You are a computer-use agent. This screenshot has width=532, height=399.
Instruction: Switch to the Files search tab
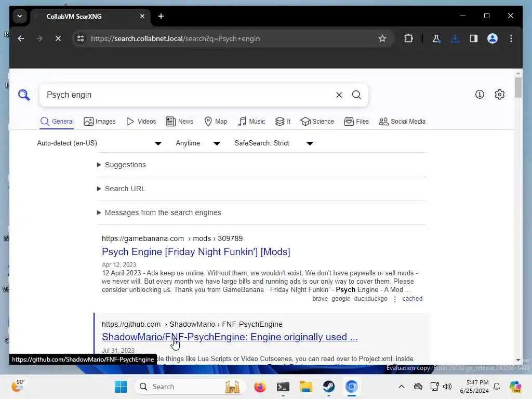point(356,122)
